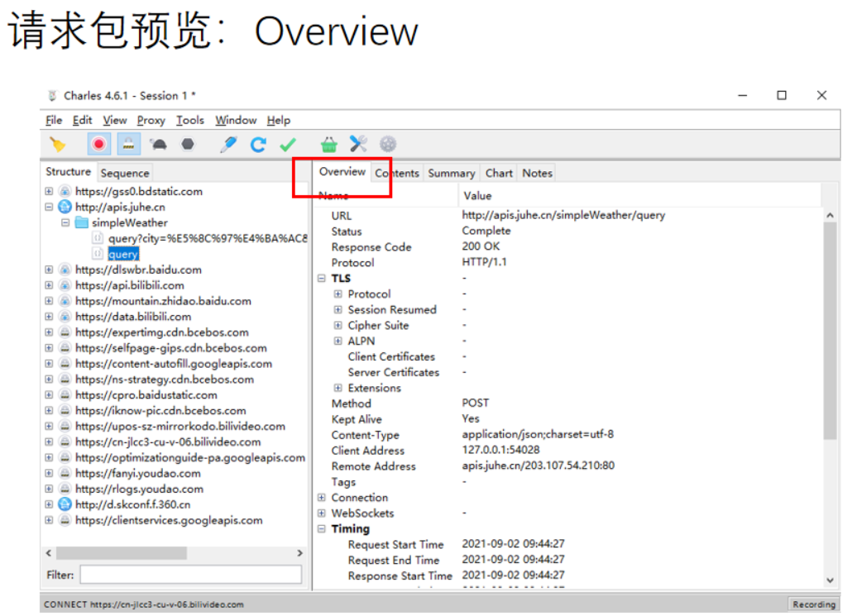This screenshot has width=852, height=616.
Task: Switch to the Notes tab
Action: click(538, 173)
